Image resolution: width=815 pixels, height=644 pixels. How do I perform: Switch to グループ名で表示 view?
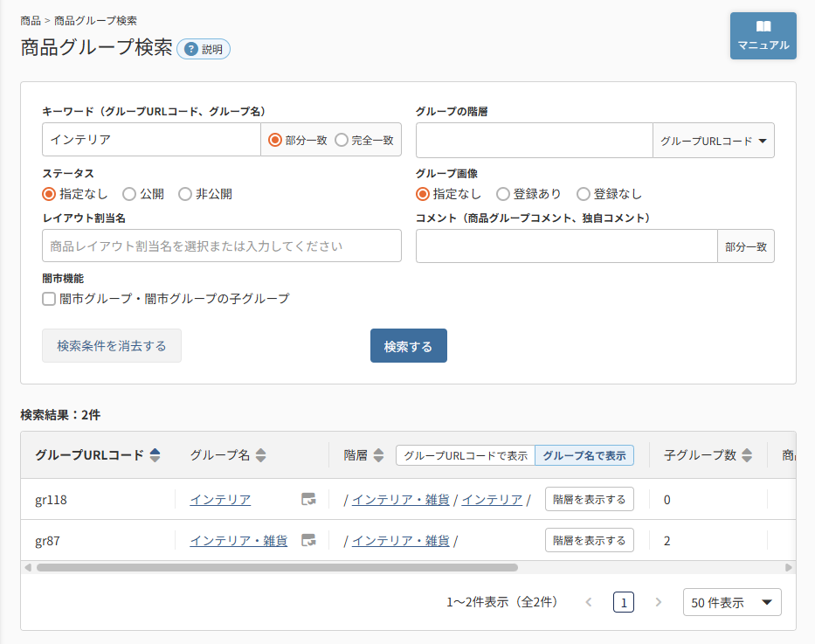584,455
